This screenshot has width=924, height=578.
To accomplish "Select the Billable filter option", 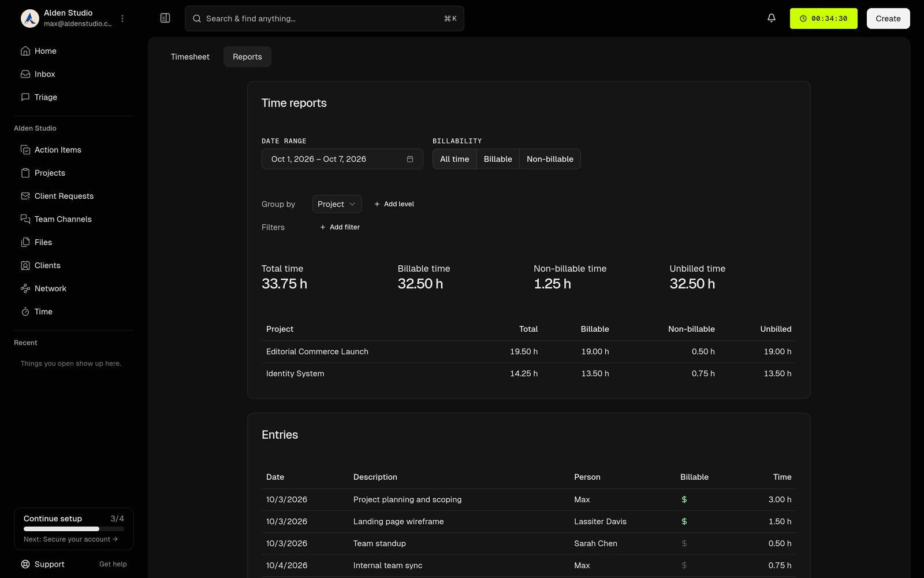I will pos(498,159).
